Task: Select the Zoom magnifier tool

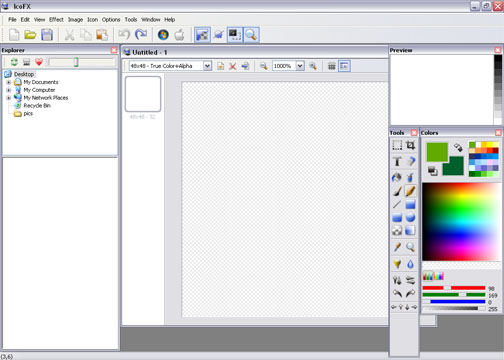Action: [x=410, y=247]
